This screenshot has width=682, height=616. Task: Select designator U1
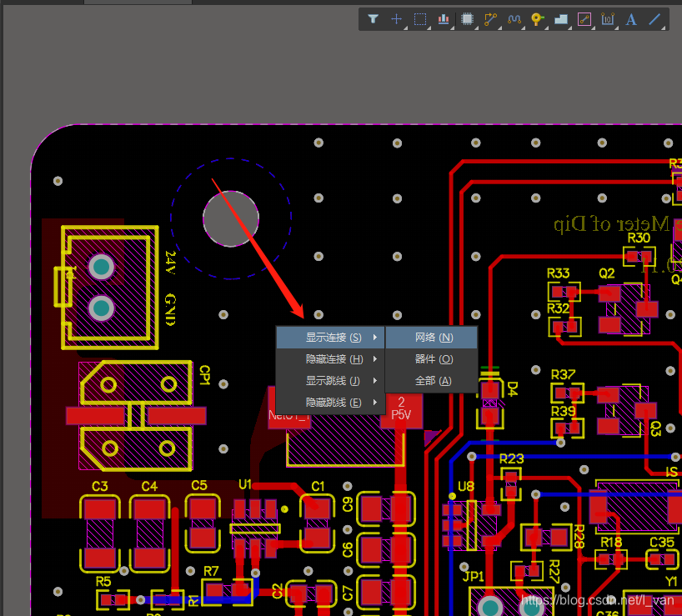point(245,484)
